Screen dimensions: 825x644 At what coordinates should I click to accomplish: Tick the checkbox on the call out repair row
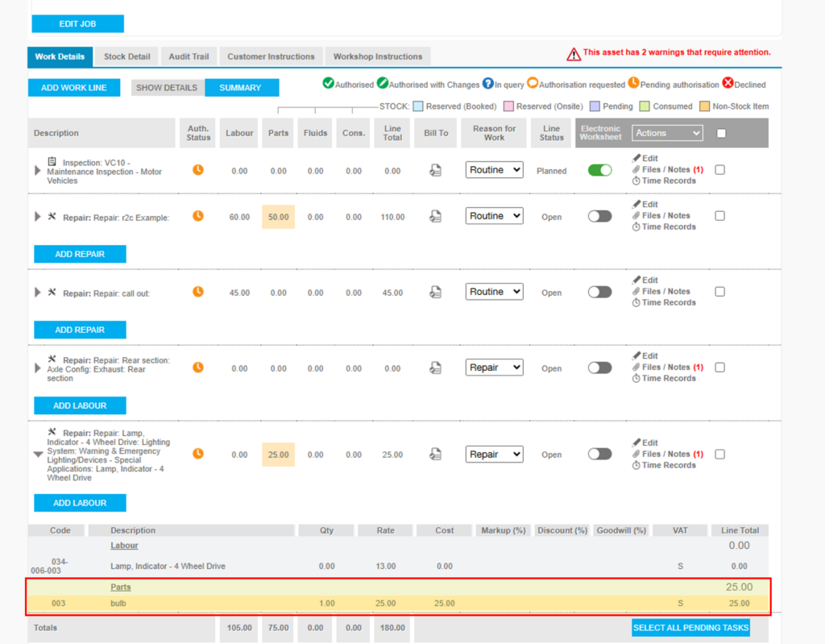719,293
